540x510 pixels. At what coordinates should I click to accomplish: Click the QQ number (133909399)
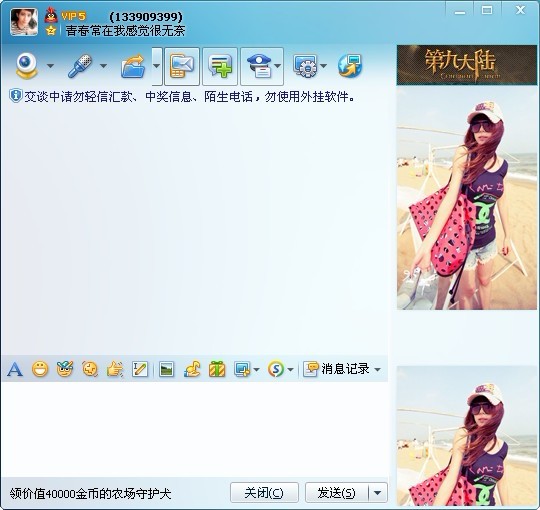(146, 17)
